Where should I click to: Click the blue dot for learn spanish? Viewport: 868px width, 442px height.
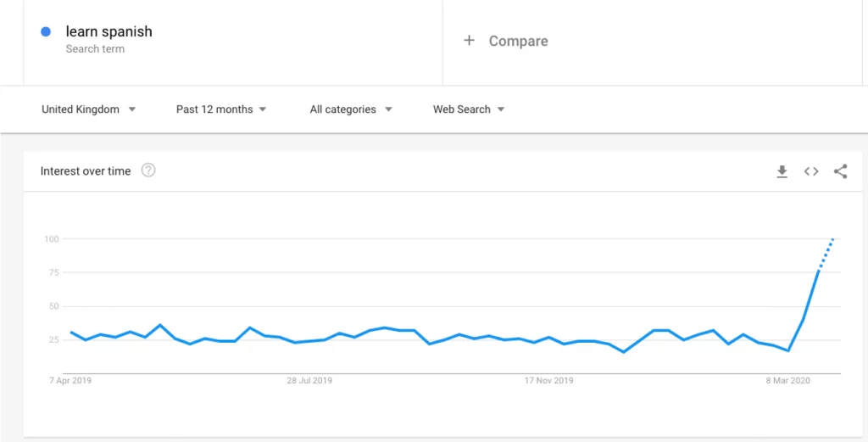coord(46,32)
